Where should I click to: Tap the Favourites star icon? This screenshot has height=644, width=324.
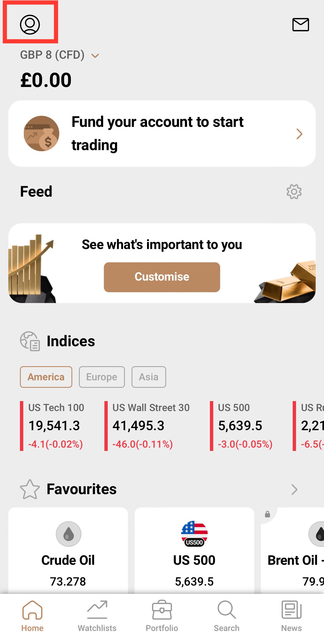30,489
